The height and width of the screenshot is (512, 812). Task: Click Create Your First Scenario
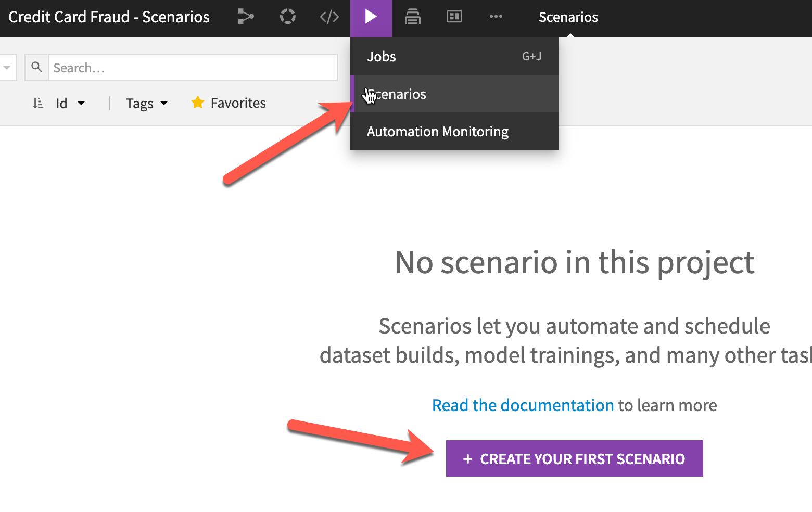click(x=574, y=458)
